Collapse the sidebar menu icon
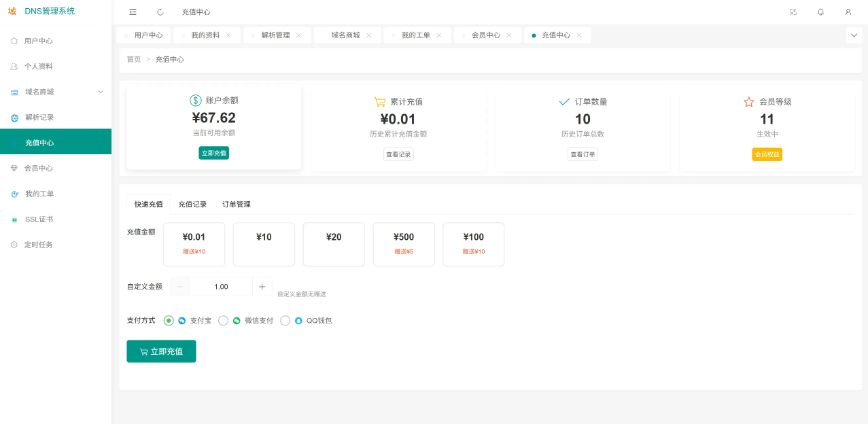Viewport: 868px width, 424px height. [x=133, y=12]
